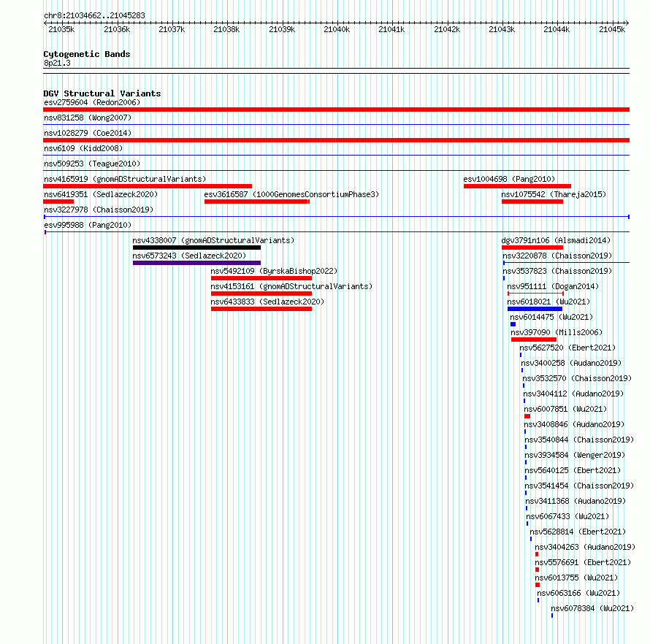The width and height of the screenshot is (650, 644).
Task: Select nsv6013755 (Wu2021) label
Action: point(576,578)
